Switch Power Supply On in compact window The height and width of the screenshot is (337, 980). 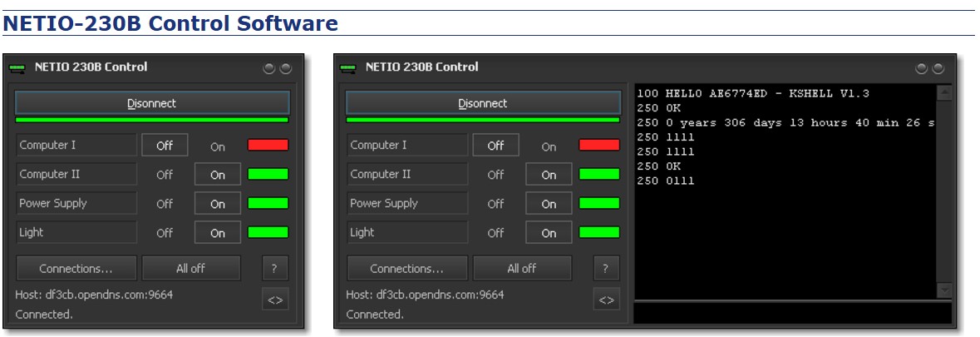218,204
